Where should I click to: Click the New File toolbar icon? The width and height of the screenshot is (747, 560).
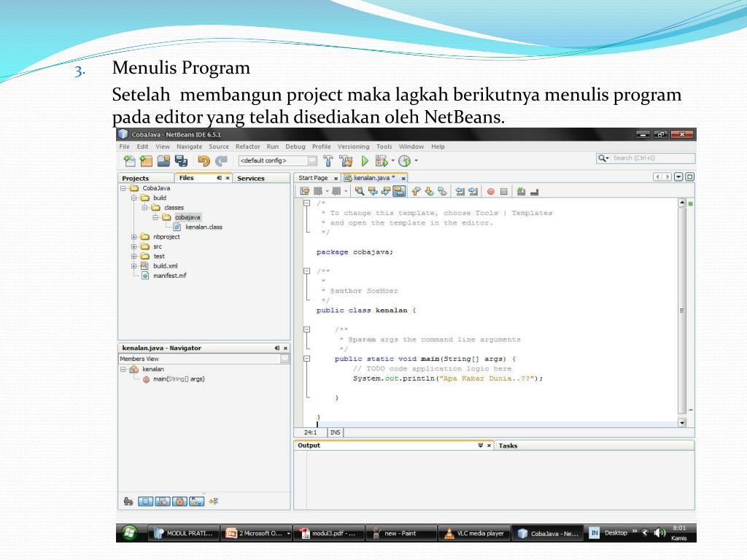tap(129, 161)
